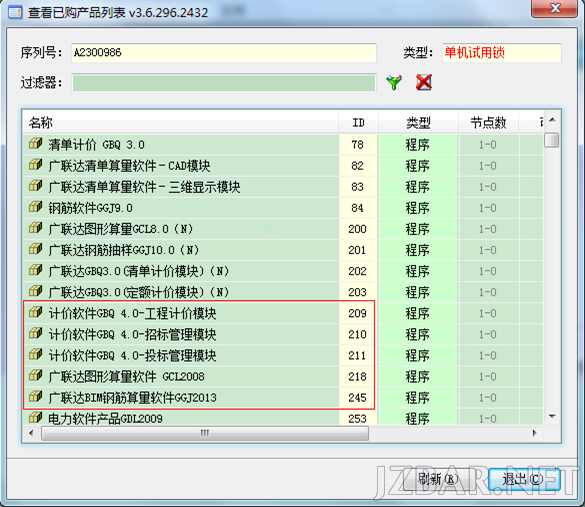Click package icon of 广联达钢筋抽样GGJ10.0 row
Image resolution: width=585 pixels, height=507 pixels.
(36, 249)
